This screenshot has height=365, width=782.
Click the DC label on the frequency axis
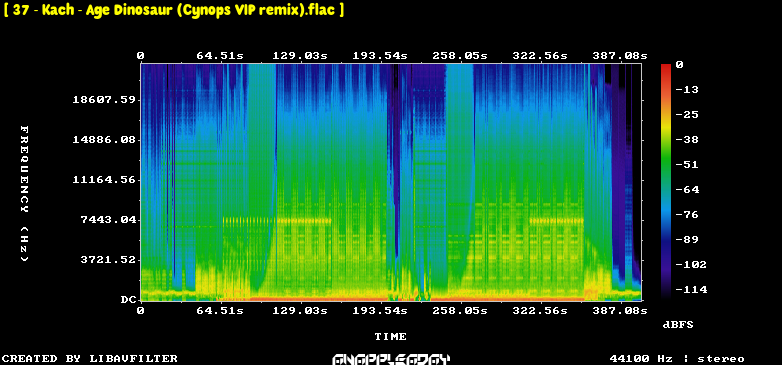[x=128, y=300]
